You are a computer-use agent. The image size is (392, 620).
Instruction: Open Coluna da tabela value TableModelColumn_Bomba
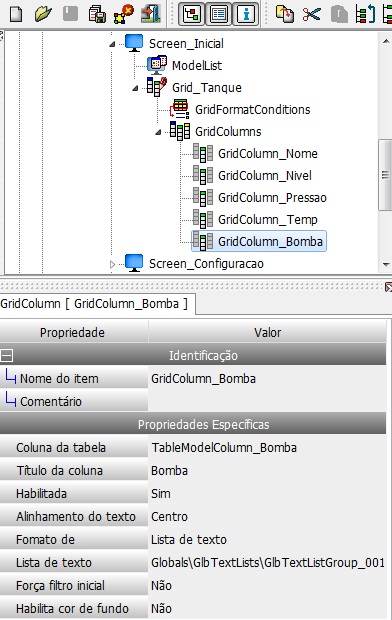267,448
